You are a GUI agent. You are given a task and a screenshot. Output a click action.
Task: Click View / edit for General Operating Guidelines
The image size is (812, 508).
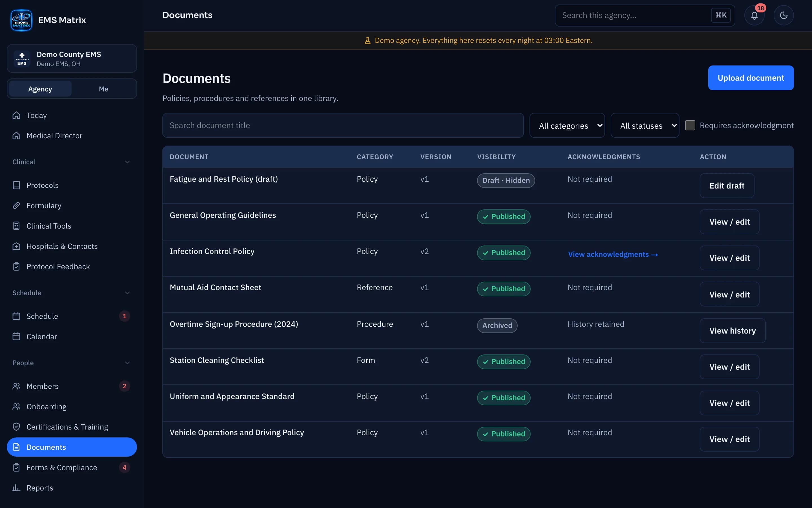729,222
